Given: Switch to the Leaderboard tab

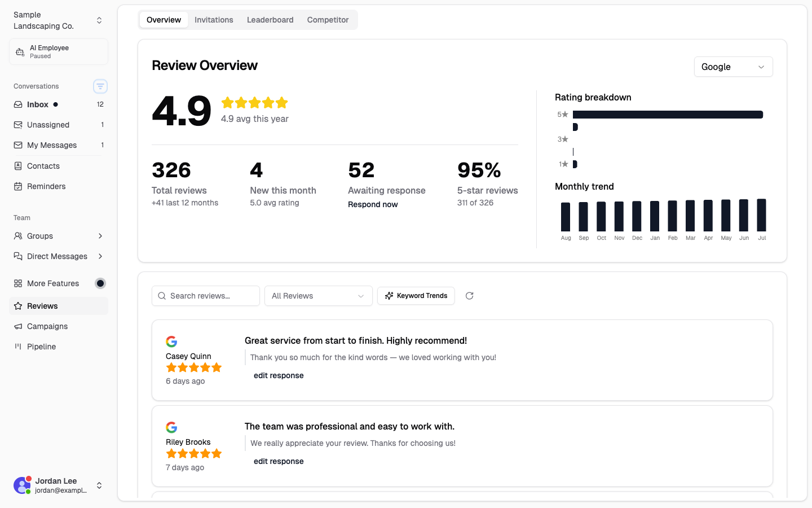Looking at the screenshot, I should click(270, 20).
